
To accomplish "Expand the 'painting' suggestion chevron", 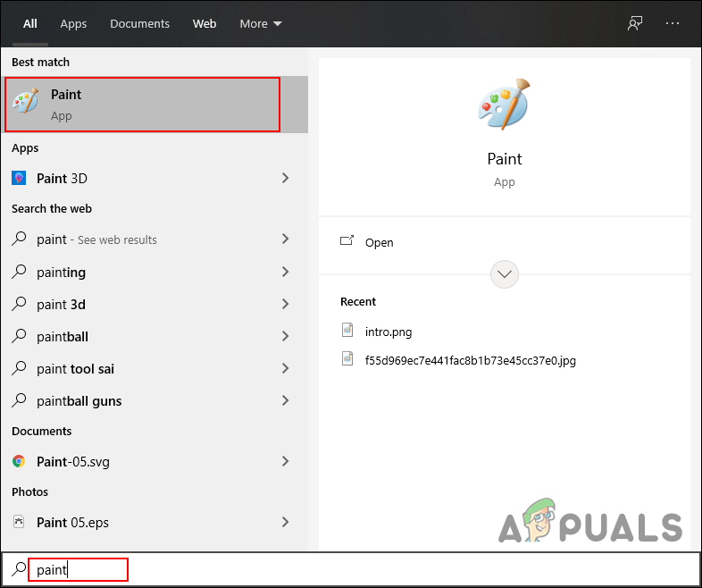I will point(285,272).
